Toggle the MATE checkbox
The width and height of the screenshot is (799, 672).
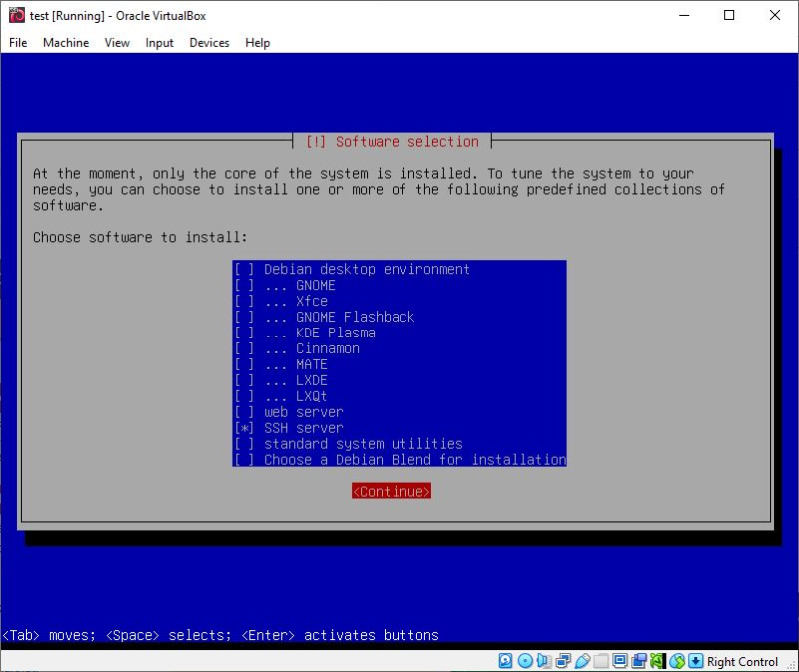click(244, 364)
